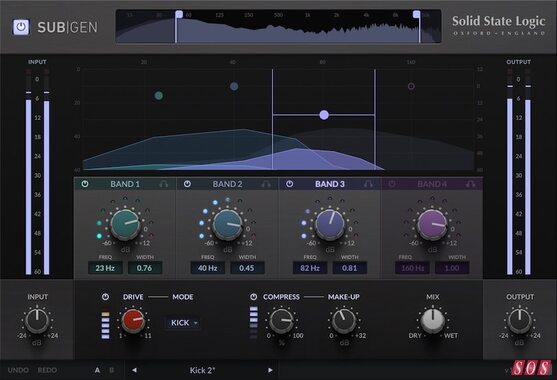Click the Compress percentage knob

coord(281,321)
